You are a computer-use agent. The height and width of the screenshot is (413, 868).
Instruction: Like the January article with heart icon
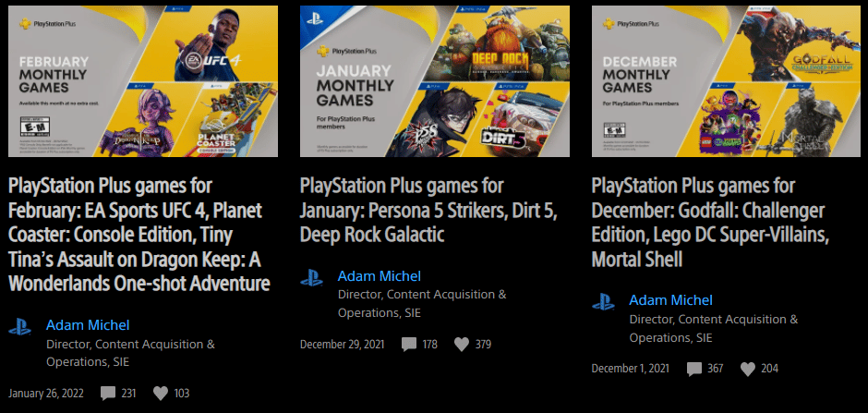(462, 345)
